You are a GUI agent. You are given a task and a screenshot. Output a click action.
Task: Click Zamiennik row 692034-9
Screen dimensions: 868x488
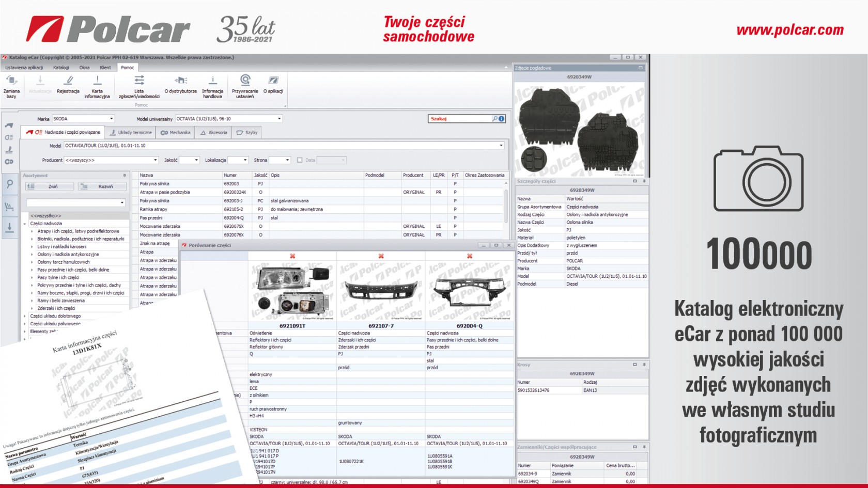(582, 474)
